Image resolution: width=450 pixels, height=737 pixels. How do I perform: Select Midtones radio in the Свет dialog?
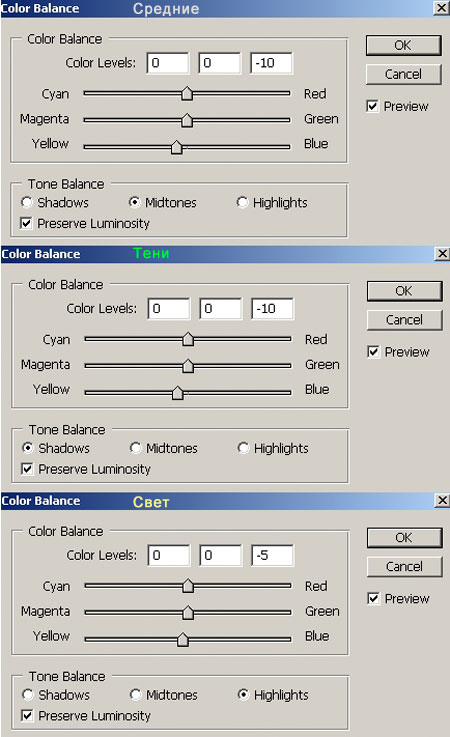[x=135, y=695]
